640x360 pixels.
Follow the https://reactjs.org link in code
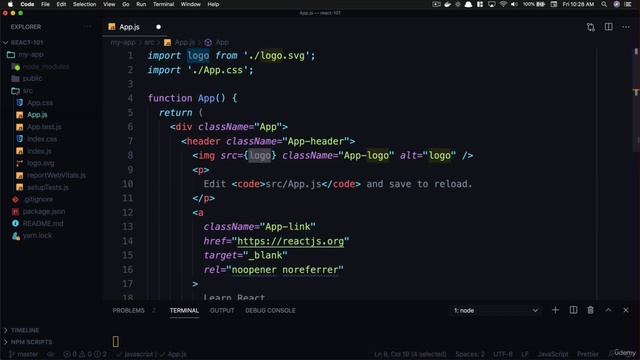(x=291, y=241)
